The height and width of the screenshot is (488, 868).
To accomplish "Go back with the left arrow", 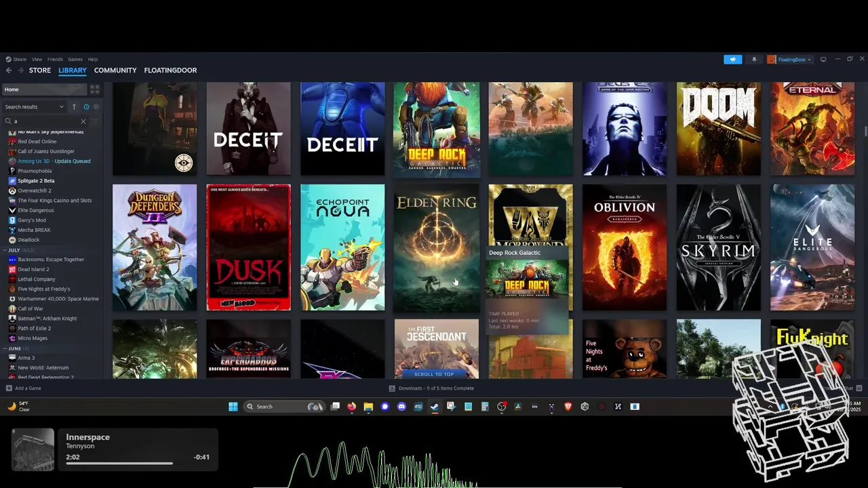I will click(9, 70).
